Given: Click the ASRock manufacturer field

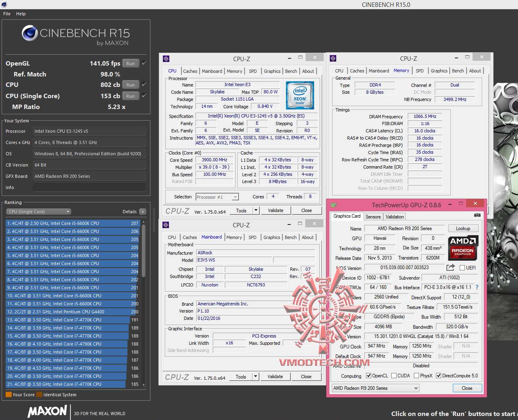Looking at the screenshot, I should pyautogui.click(x=256, y=253).
